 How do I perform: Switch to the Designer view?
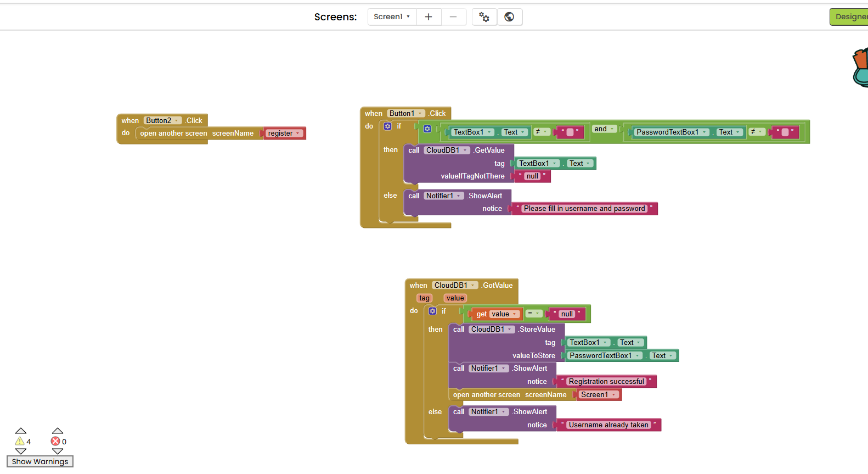[850, 17]
